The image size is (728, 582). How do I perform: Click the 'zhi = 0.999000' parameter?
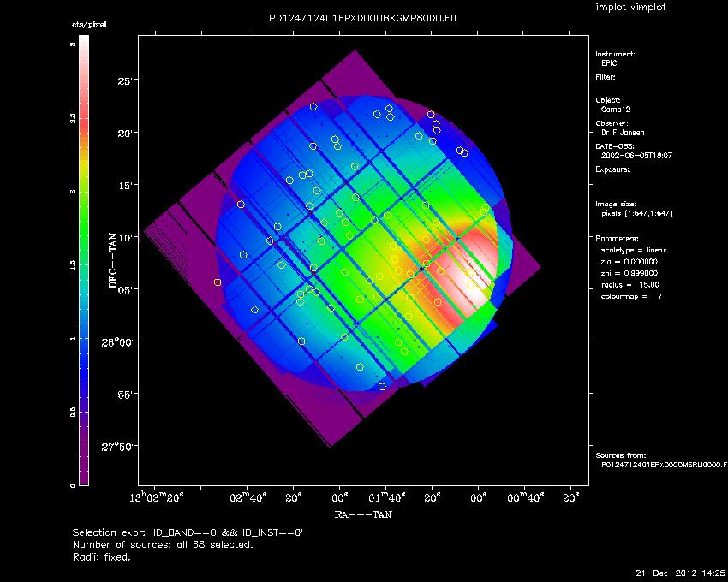pyautogui.click(x=630, y=273)
